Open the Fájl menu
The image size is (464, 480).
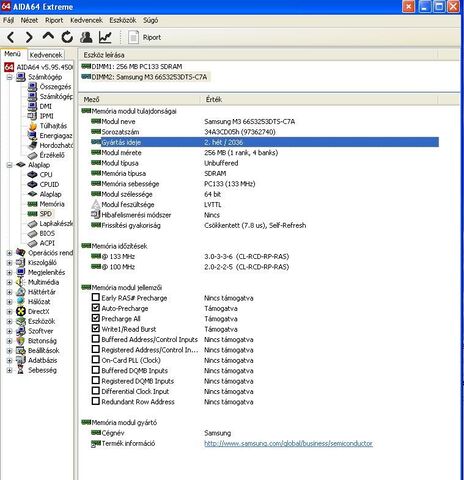pos(8,20)
